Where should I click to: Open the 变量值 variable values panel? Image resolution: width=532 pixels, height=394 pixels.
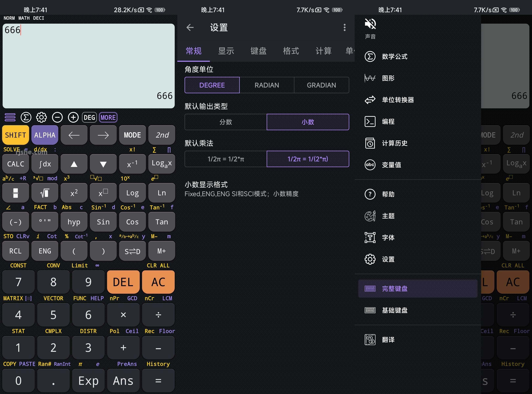391,165
